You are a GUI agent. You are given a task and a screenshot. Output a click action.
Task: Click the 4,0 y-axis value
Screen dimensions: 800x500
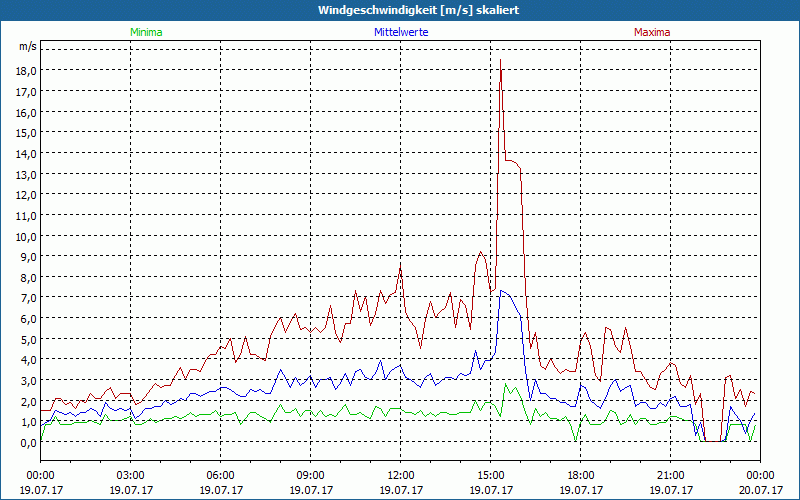30,361
